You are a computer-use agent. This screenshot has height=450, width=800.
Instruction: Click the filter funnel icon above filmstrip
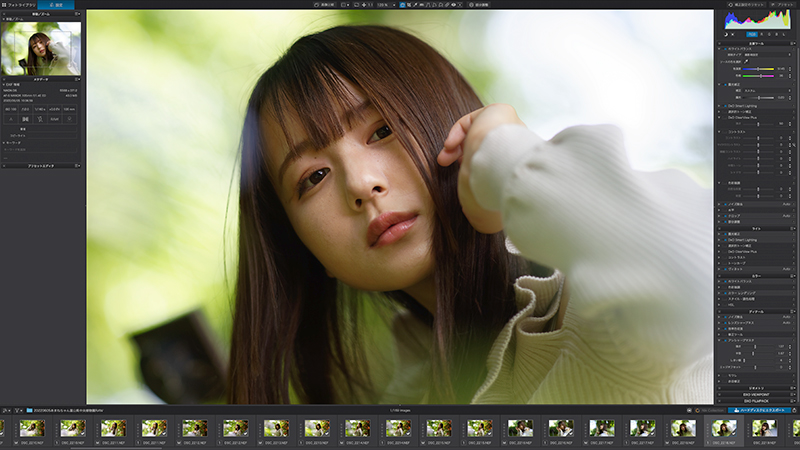(x=18, y=410)
